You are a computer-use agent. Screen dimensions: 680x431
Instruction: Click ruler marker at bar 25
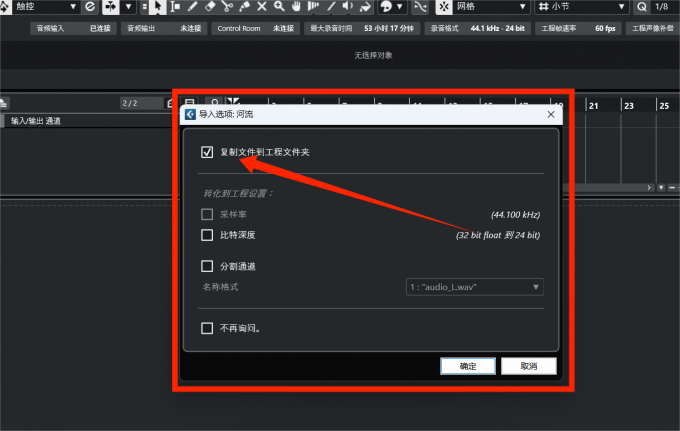pos(664,105)
